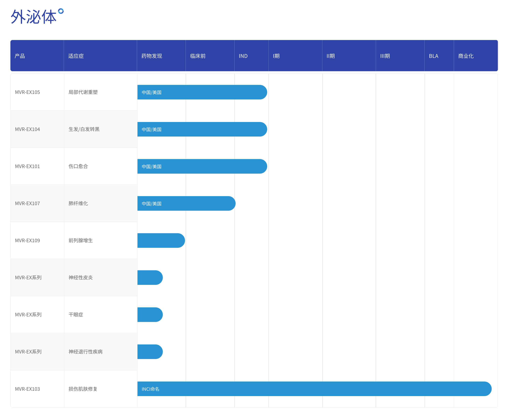Click the III期 column header
The width and height of the screenshot is (509, 420).
[x=400, y=56]
